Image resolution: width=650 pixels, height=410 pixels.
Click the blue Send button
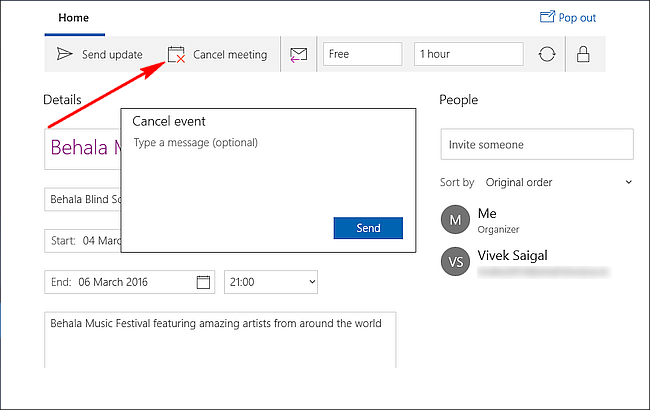368,228
